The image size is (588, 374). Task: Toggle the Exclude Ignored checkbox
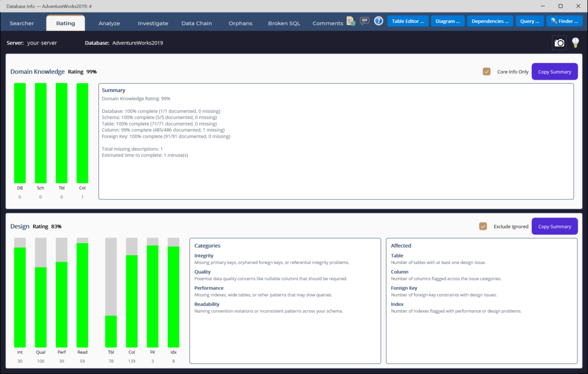(483, 227)
